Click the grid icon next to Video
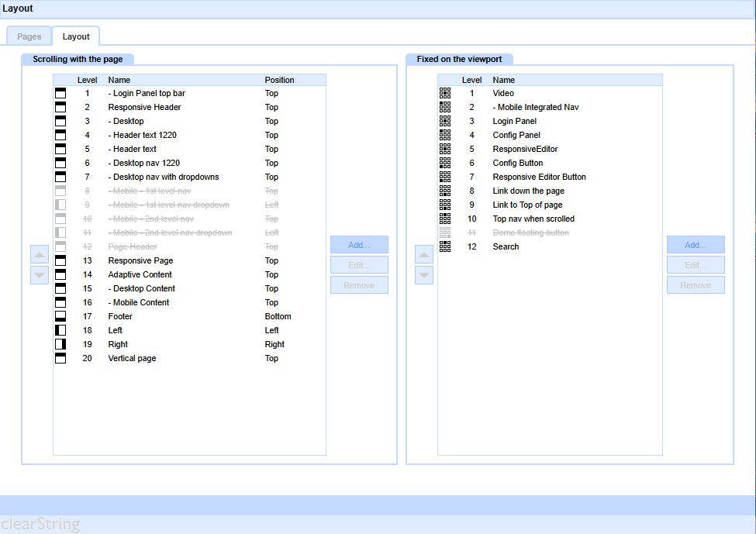The width and height of the screenshot is (756, 534). pyautogui.click(x=445, y=93)
